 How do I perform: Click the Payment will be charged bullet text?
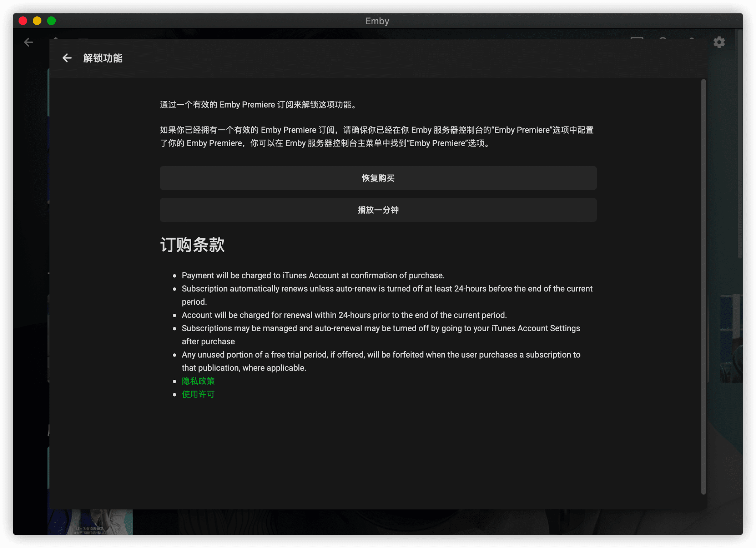pyautogui.click(x=313, y=275)
